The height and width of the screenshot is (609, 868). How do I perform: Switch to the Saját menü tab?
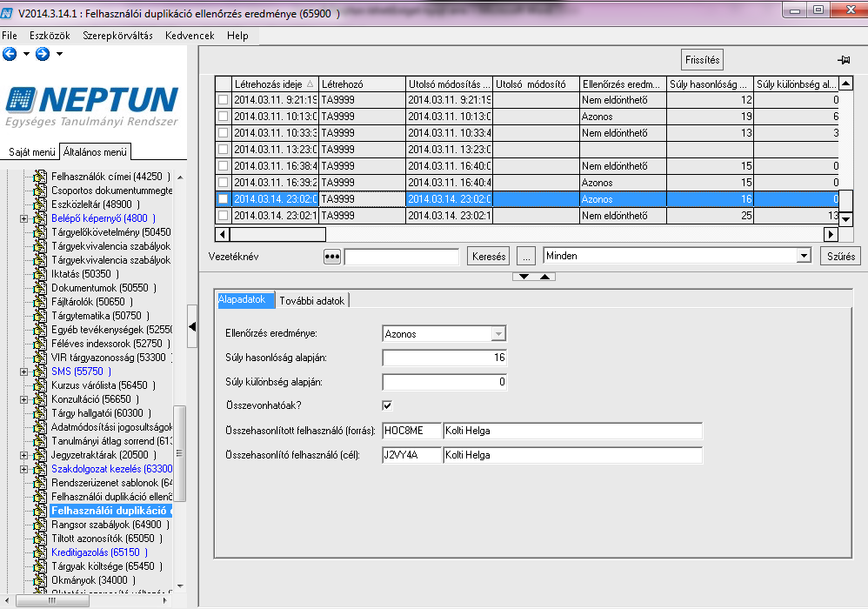click(x=31, y=152)
